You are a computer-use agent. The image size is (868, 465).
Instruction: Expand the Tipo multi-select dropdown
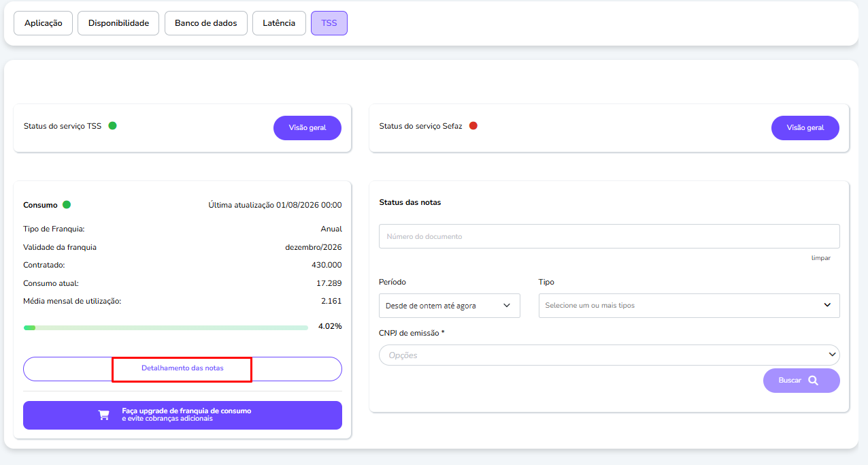point(688,306)
